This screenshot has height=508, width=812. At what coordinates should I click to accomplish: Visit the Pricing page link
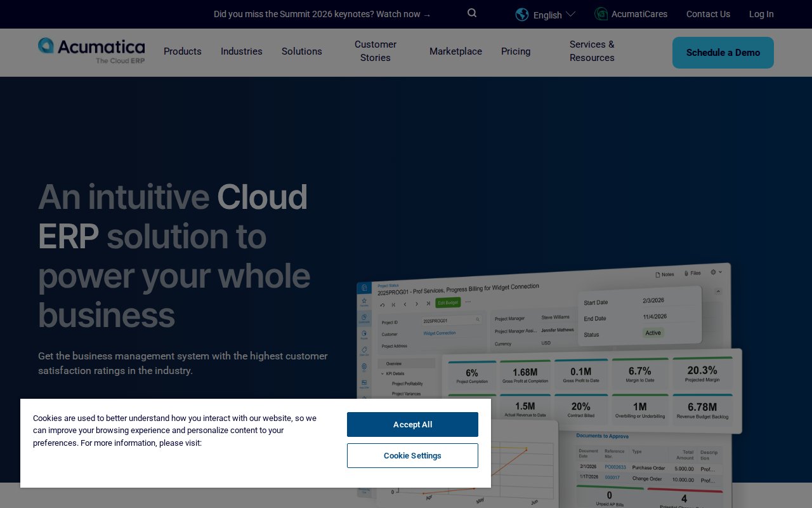point(516,51)
